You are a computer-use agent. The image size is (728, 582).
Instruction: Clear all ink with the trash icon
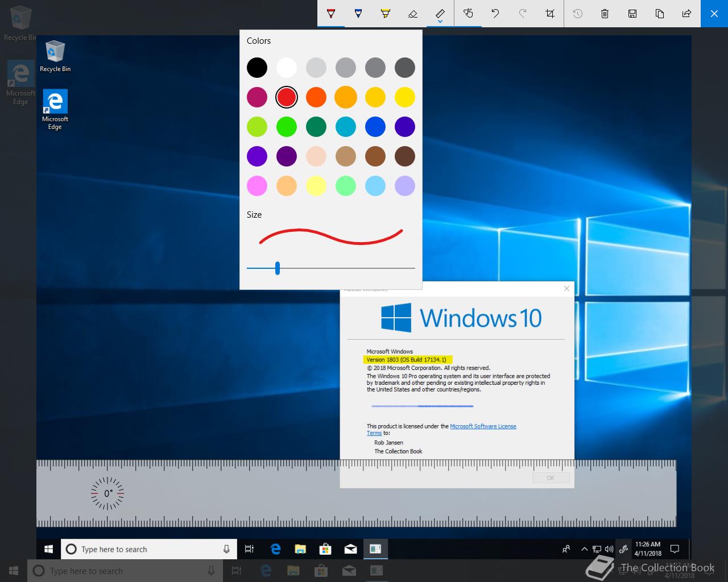coord(605,13)
